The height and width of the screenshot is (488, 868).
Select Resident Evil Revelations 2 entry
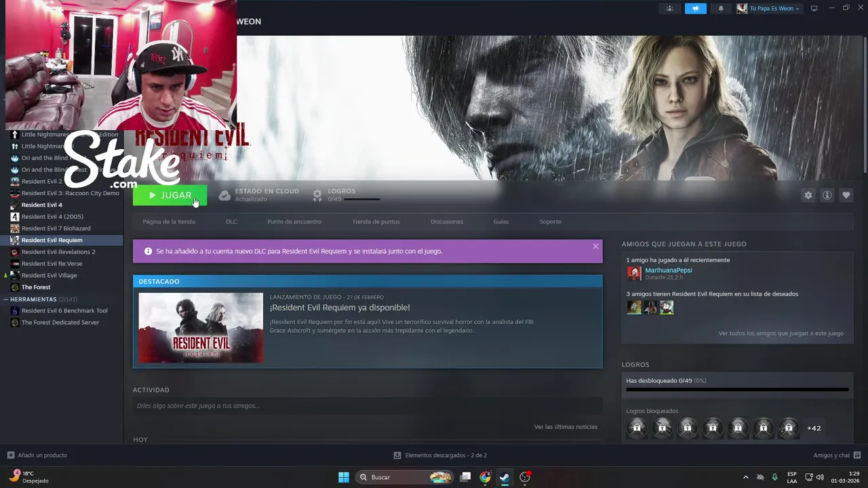pyautogui.click(x=58, y=252)
